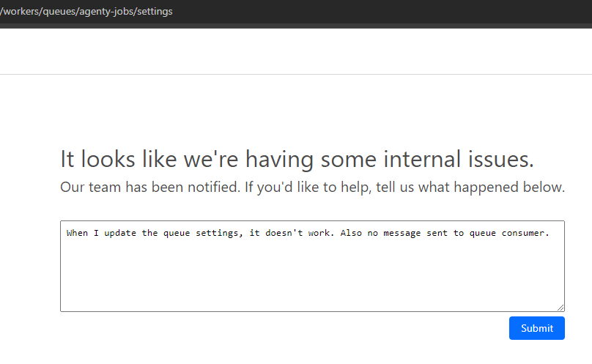Grab the text box resize handle corner

560,308
